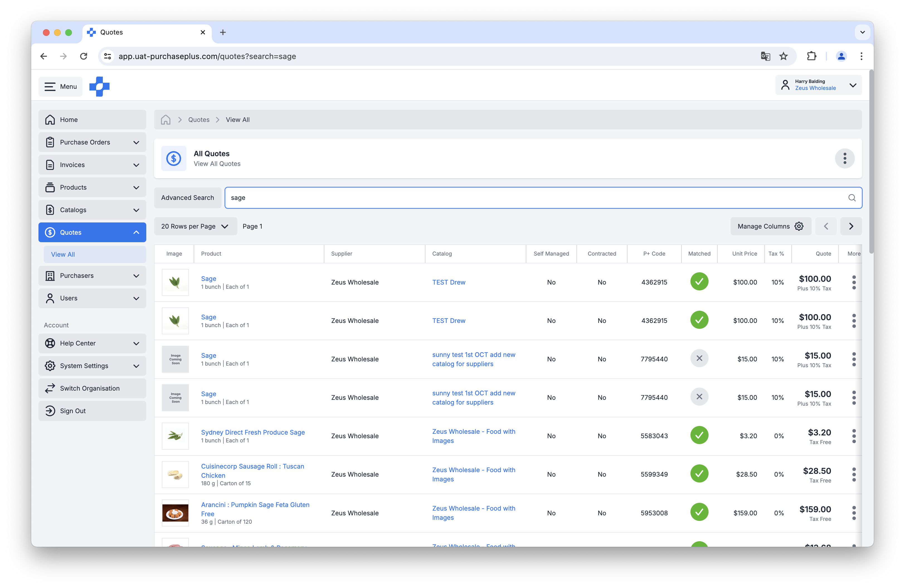
Task: Expand Invoices sidebar section
Action: coord(92,165)
